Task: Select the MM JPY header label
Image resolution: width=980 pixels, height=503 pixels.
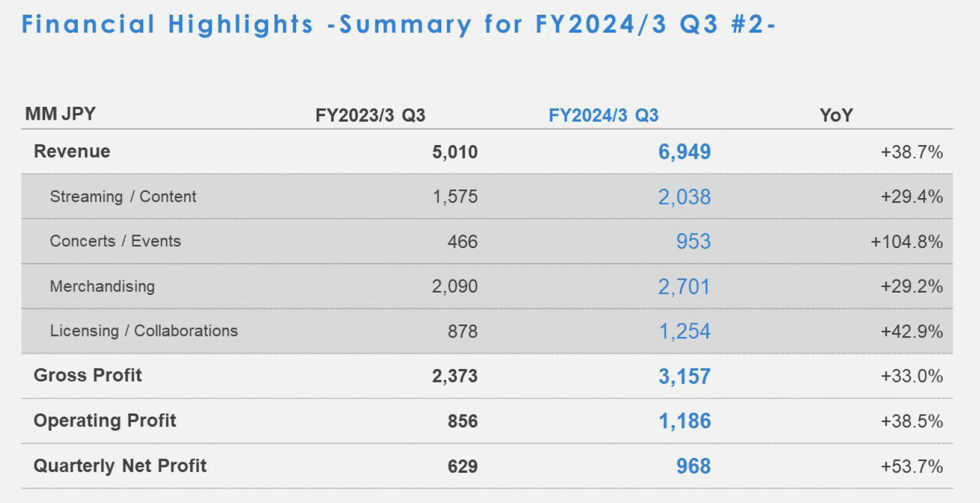Action: click(x=60, y=114)
